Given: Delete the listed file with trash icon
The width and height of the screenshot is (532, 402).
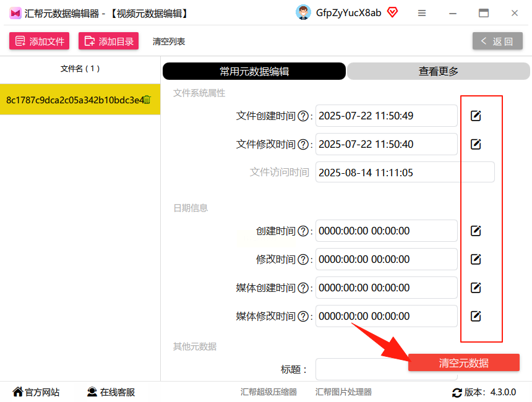Looking at the screenshot, I should 147,100.
